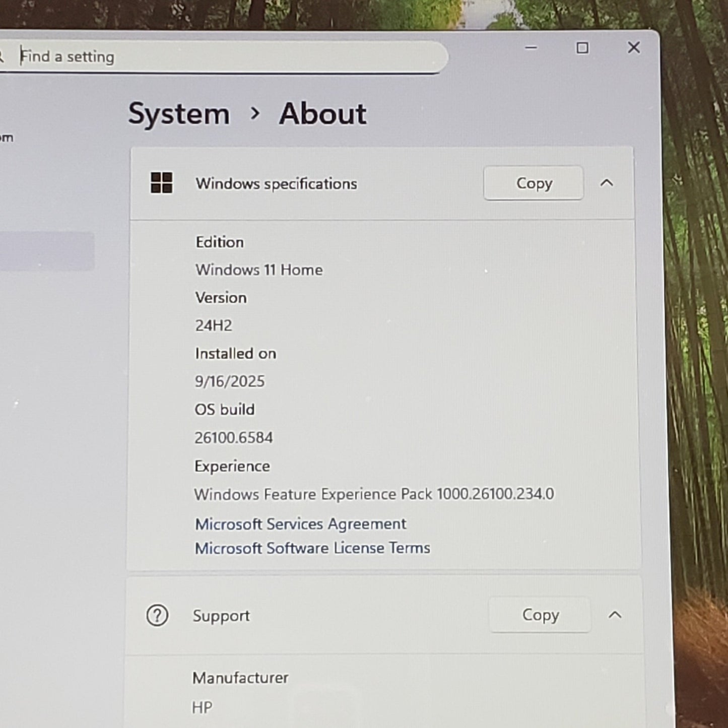
Task: Select the HP manufacturer value
Action: click(202, 708)
